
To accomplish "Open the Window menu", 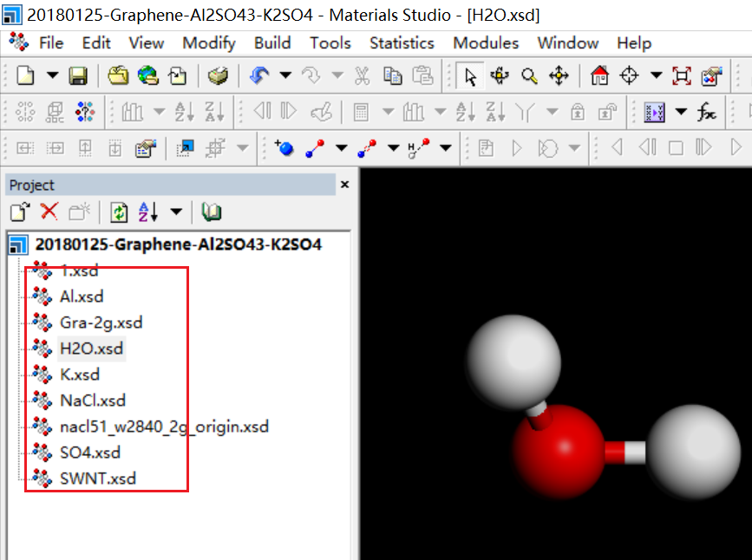I will coord(568,43).
